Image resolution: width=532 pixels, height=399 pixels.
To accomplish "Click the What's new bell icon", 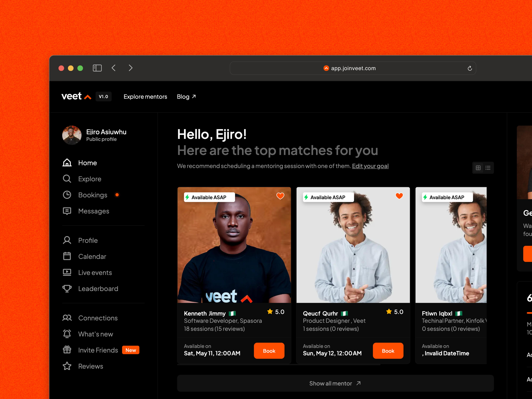I will [x=67, y=334].
